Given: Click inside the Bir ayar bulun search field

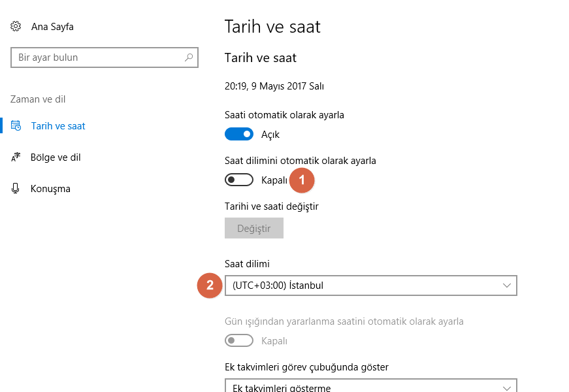Looking at the screenshot, I should click(91, 57).
